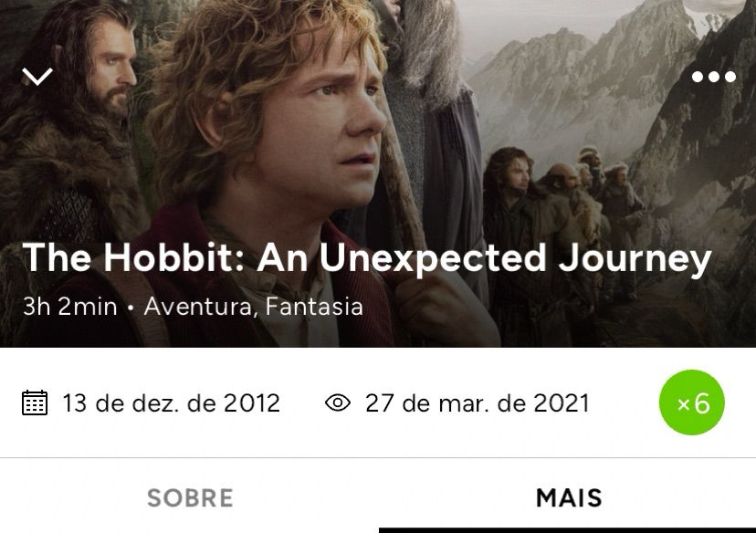Viewport: 756px width, 533px height.
Task: Click the release date 13 de dez. de 2012
Action: 171,402
